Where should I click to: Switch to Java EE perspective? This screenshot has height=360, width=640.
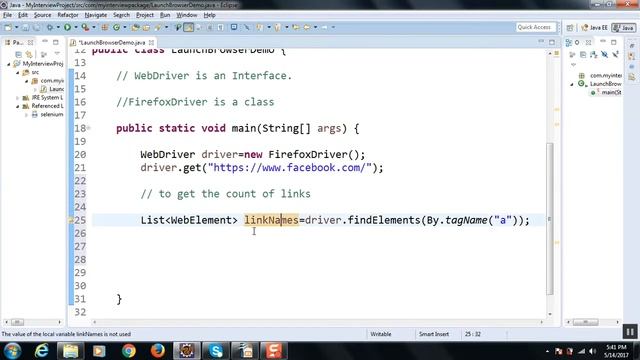tap(594, 28)
